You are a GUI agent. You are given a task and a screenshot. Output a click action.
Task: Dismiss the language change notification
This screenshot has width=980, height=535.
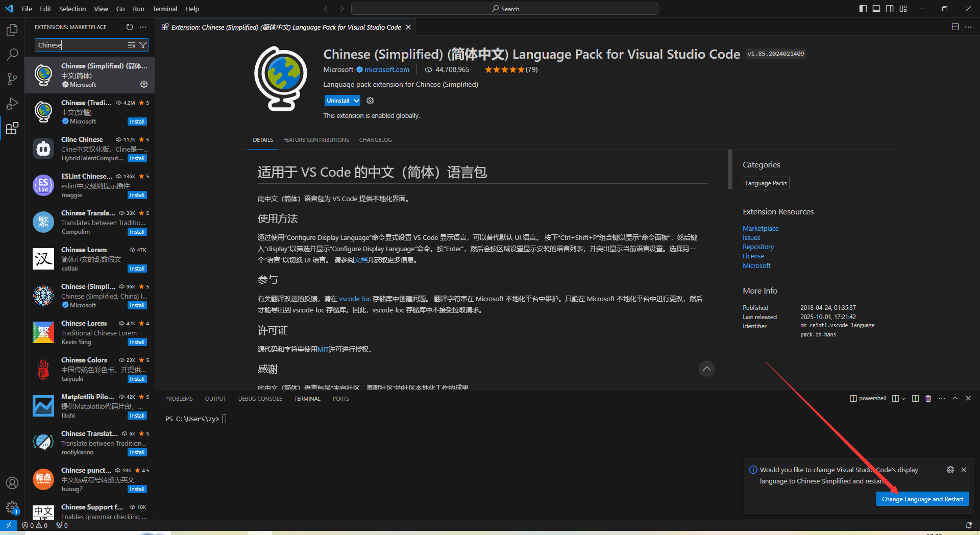point(964,470)
